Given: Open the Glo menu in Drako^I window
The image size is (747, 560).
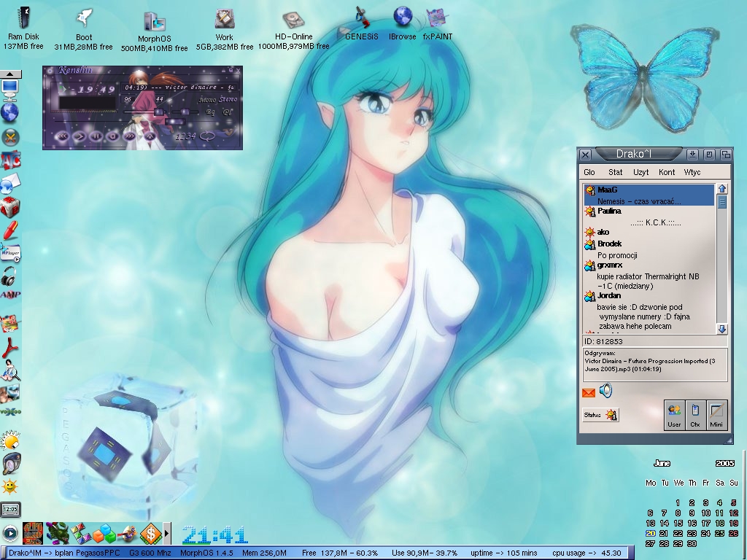Looking at the screenshot, I should (x=589, y=172).
